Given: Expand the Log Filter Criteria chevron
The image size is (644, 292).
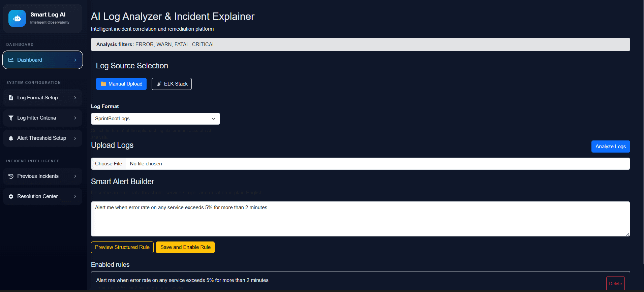Looking at the screenshot, I should point(75,118).
